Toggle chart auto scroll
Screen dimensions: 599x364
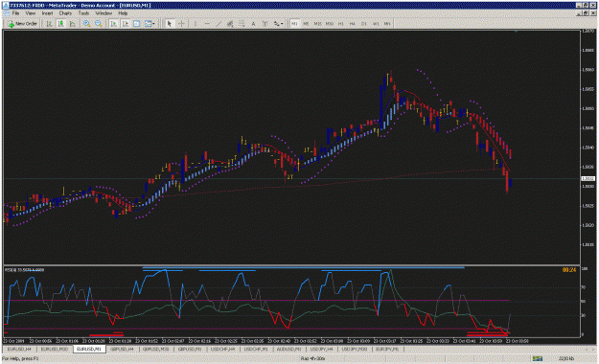pos(113,24)
